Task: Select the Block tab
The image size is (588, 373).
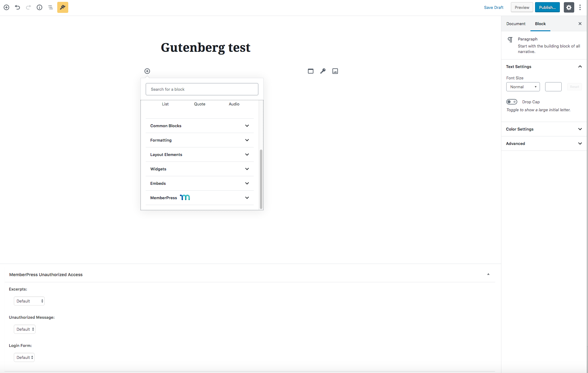Action: point(540,24)
